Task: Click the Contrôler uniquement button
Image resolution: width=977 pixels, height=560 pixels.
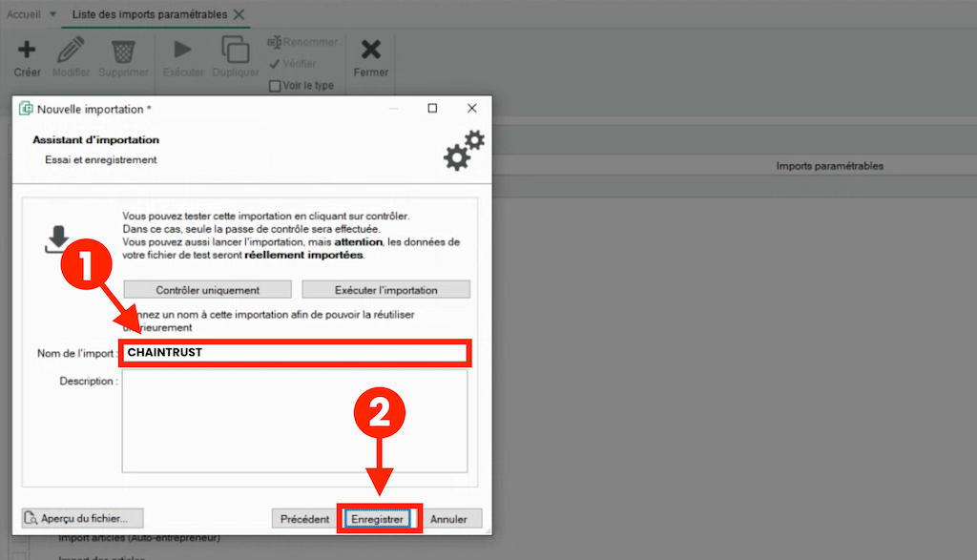Action: click(207, 290)
